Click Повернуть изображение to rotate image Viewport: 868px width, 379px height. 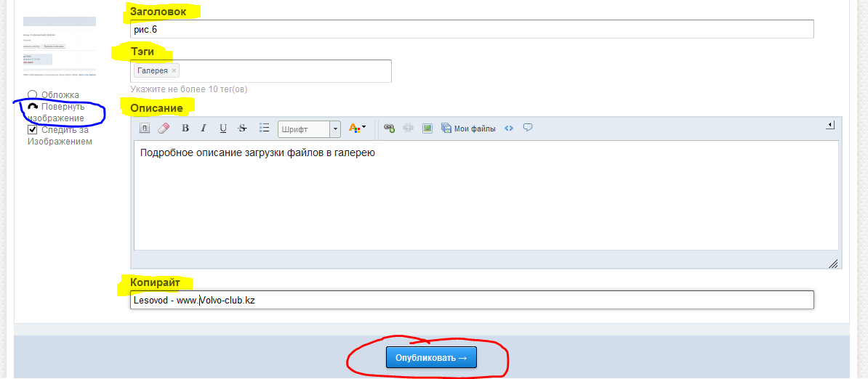(x=62, y=112)
